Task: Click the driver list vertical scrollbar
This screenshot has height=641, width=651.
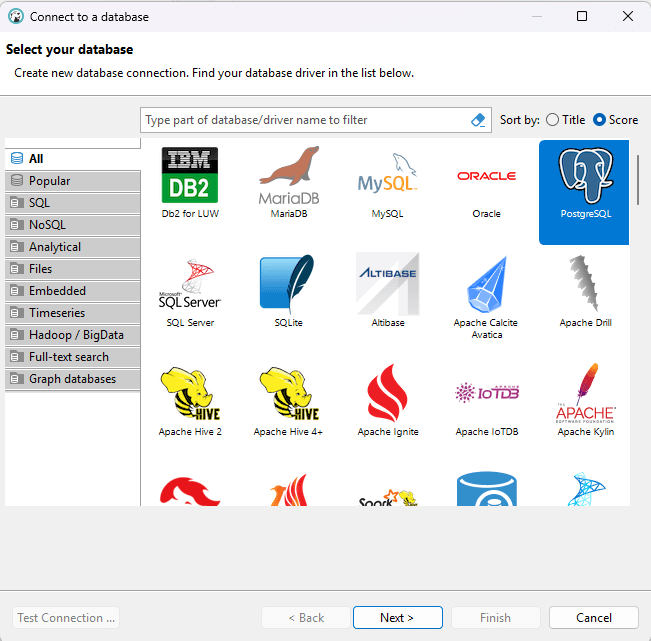Action: (x=637, y=181)
